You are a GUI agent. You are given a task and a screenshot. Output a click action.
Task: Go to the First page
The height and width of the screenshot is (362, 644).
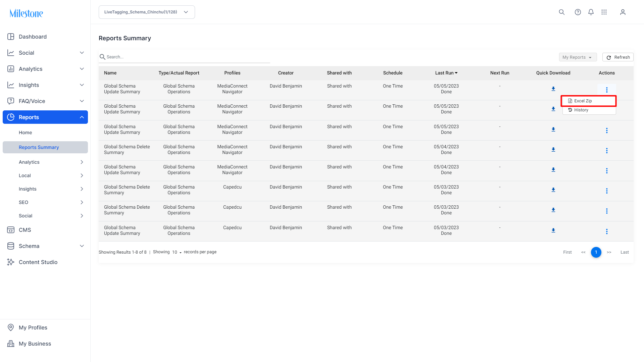tap(567, 252)
